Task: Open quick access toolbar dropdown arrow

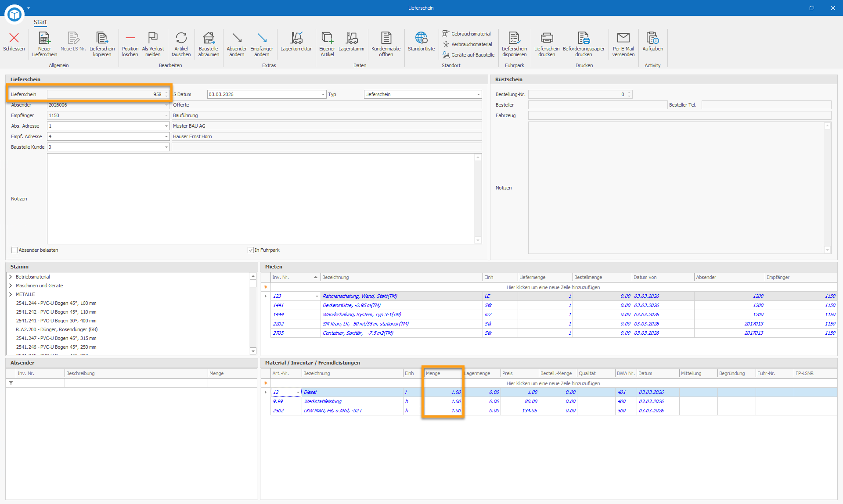Action: [x=29, y=8]
